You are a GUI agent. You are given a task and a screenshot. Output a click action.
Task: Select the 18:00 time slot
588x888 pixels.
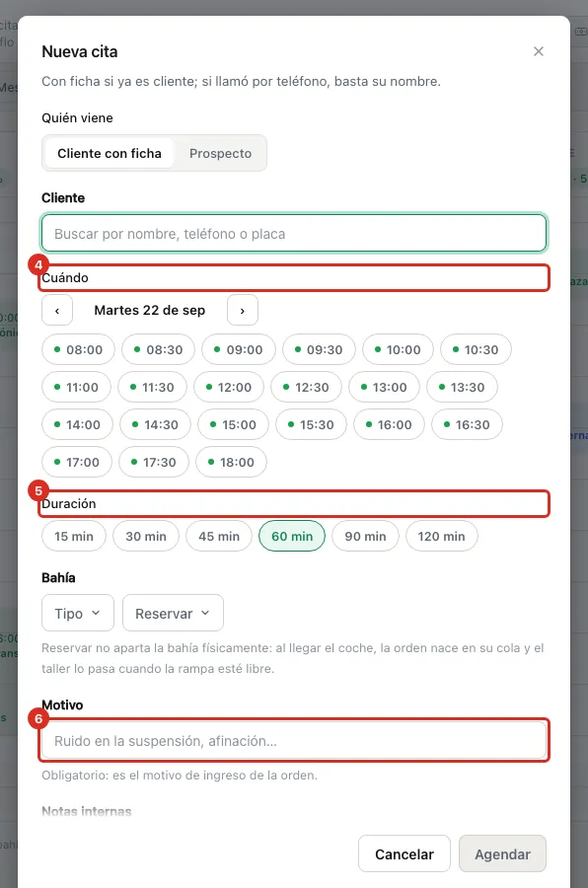tap(231, 462)
